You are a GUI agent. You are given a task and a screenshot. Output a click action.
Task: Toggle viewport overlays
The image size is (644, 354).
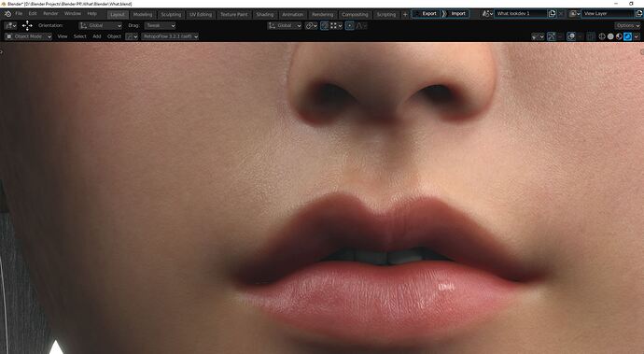tap(571, 36)
